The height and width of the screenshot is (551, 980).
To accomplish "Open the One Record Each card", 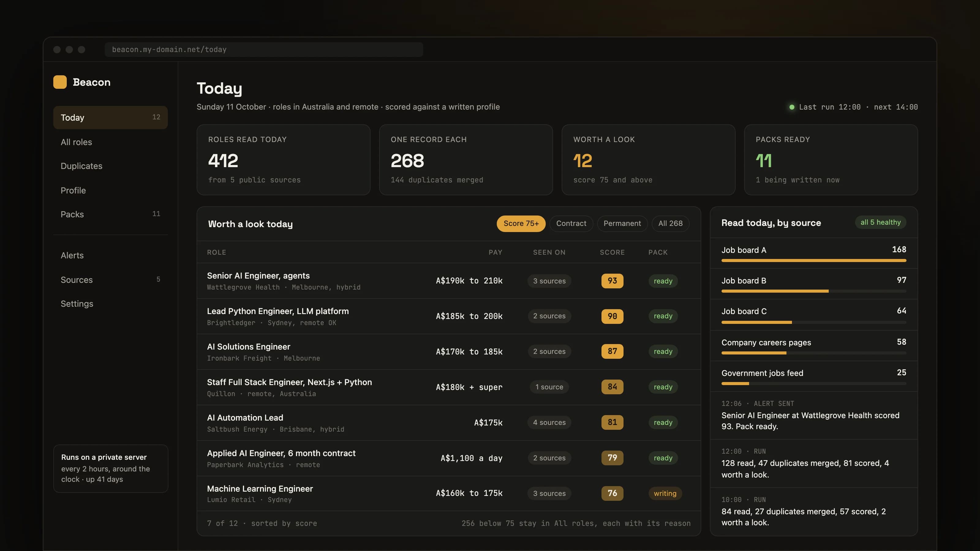I will (x=466, y=160).
